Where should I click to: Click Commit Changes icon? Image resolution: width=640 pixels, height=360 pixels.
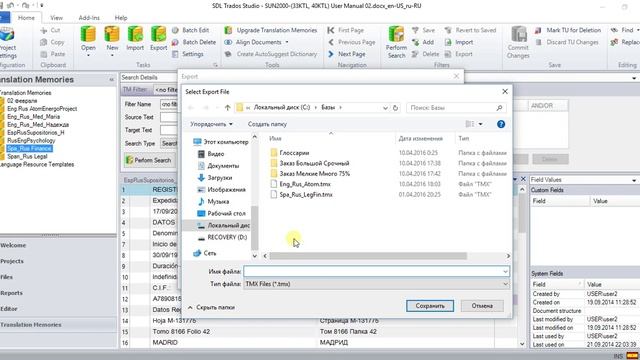coord(518,42)
